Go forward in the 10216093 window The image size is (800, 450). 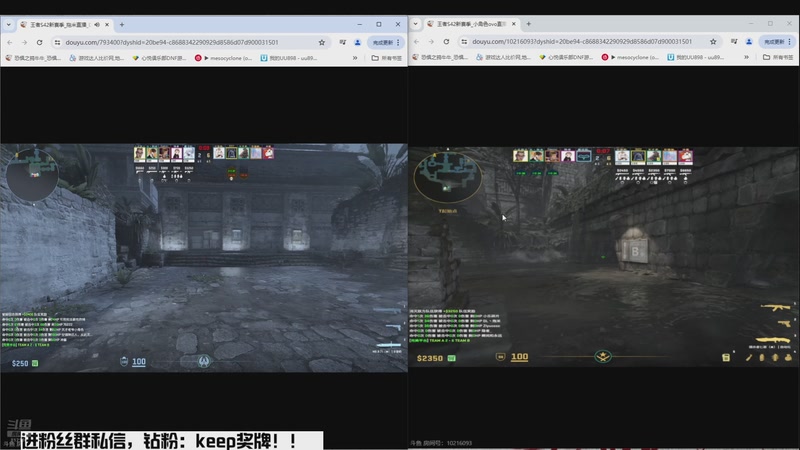coord(431,41)
